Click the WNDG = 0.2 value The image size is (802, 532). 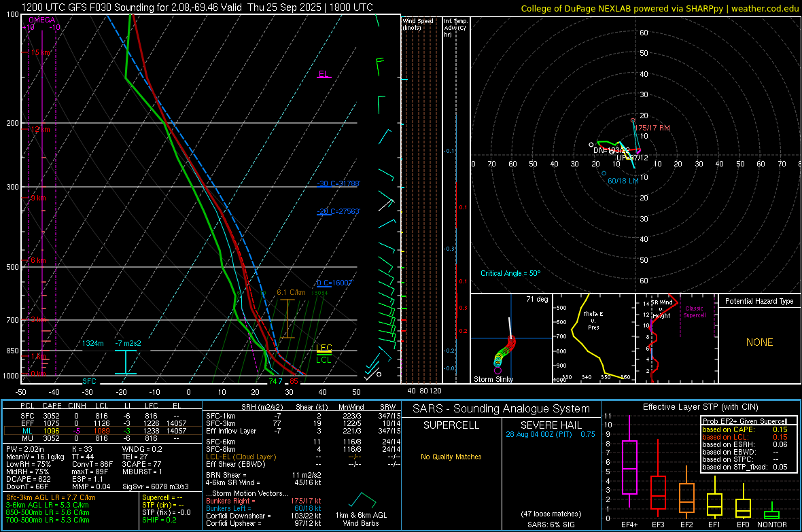pyautogui.click(x=142, y=449)
